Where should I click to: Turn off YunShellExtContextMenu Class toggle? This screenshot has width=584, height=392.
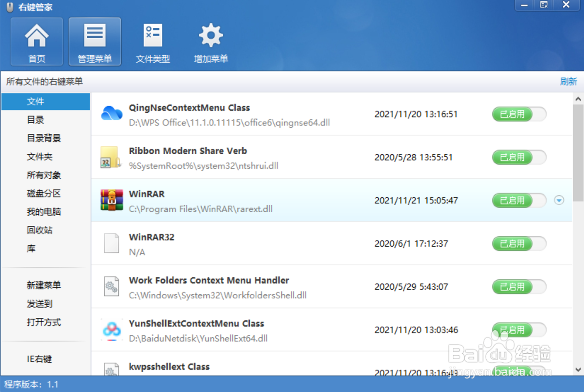pyautogui.click(x=519, y=330)
